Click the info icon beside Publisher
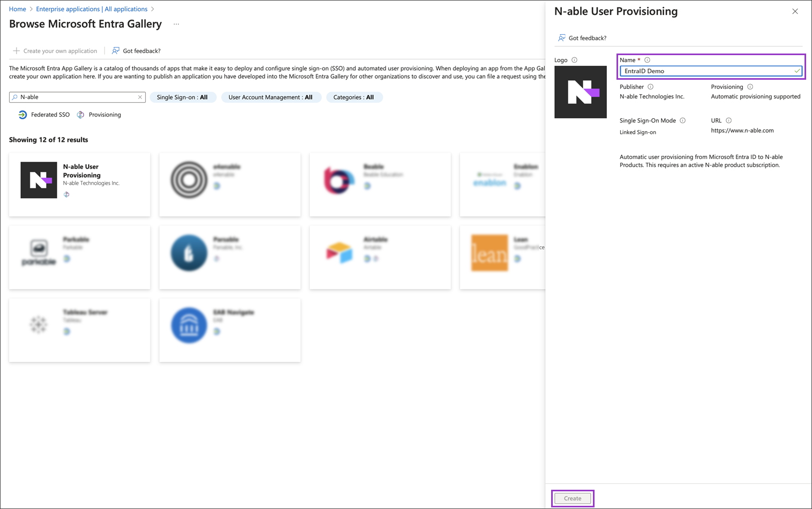 (x=650, y=87)
